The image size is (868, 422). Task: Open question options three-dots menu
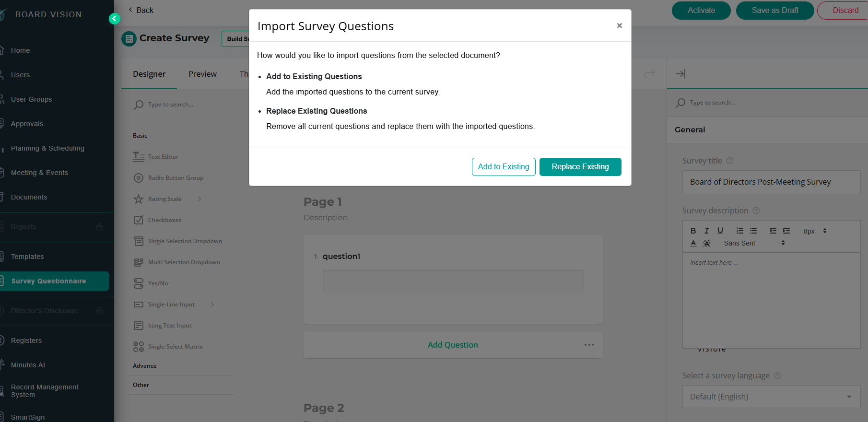click(x=589, y=345)
